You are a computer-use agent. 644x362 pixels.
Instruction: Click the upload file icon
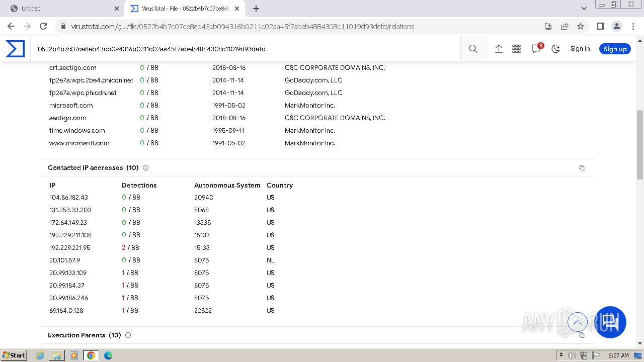499,49
